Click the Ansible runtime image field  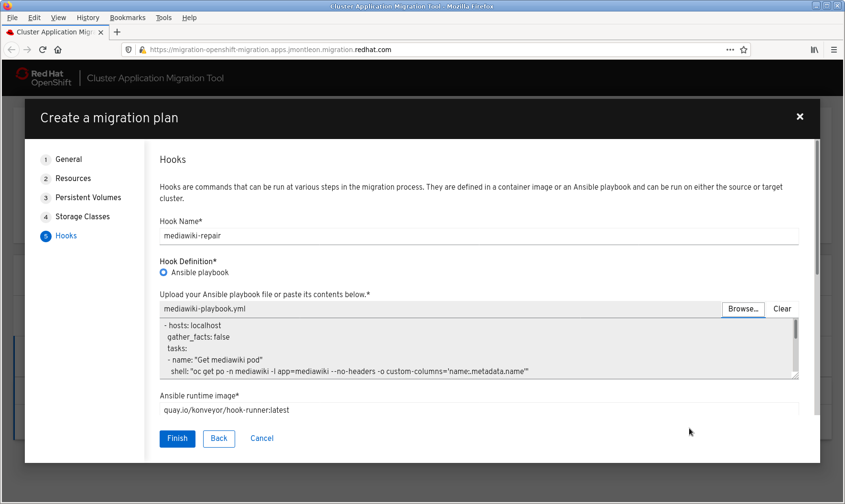pos(479,409)
